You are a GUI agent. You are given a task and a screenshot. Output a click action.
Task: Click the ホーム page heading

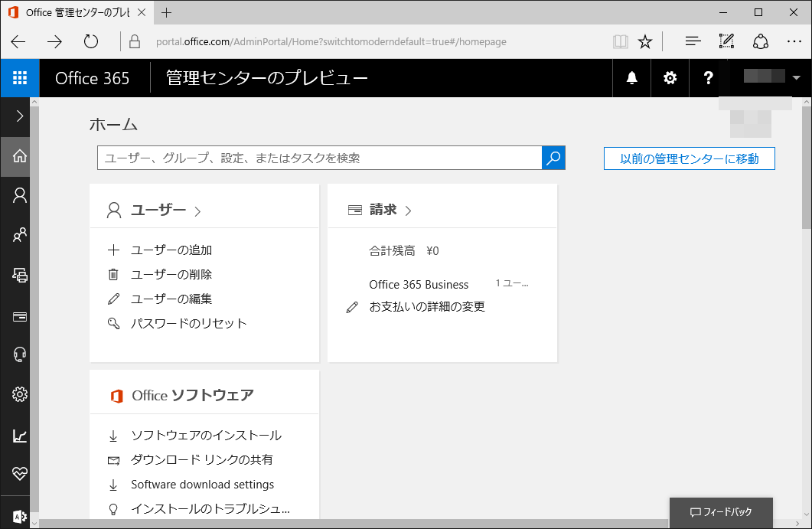coord(113,125)
